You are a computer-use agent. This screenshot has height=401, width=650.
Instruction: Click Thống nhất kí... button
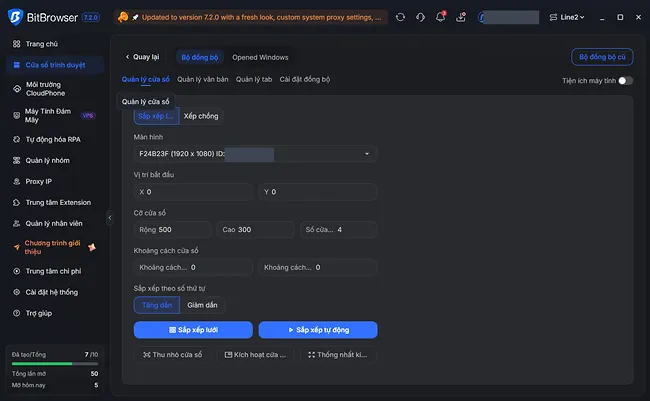(x=339, y=355)
